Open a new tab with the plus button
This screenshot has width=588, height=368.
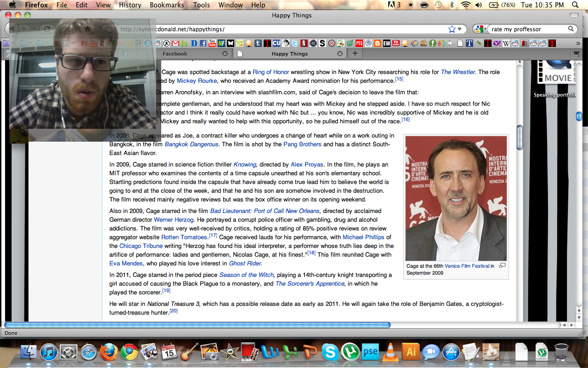tap(354, 54)
